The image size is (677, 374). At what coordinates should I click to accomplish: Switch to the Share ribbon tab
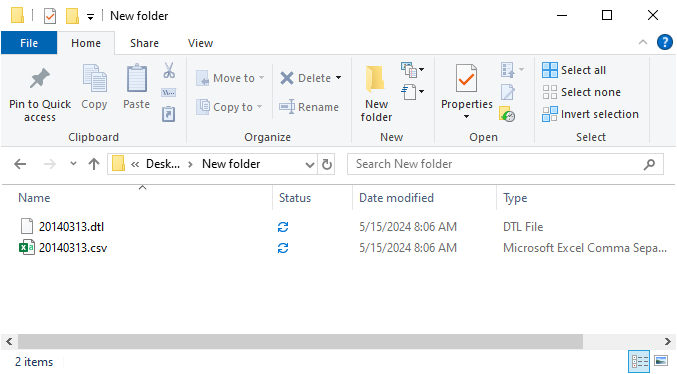tap(144, 43)
